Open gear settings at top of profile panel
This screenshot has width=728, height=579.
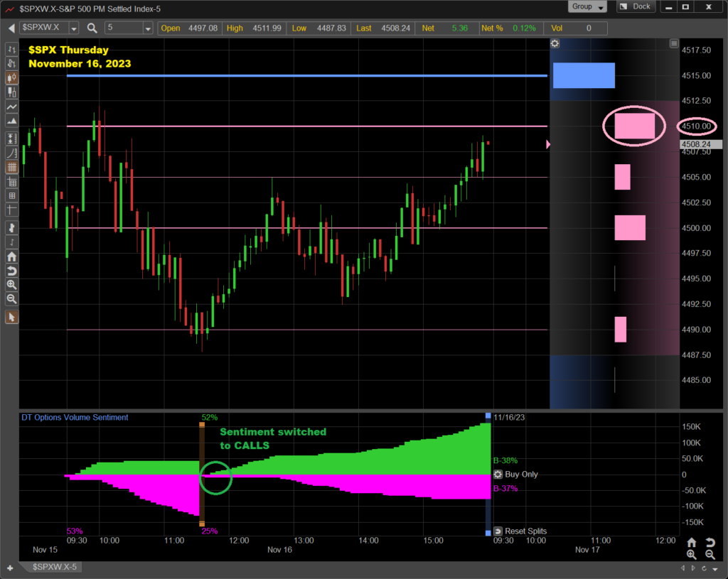tap(555, 43)
